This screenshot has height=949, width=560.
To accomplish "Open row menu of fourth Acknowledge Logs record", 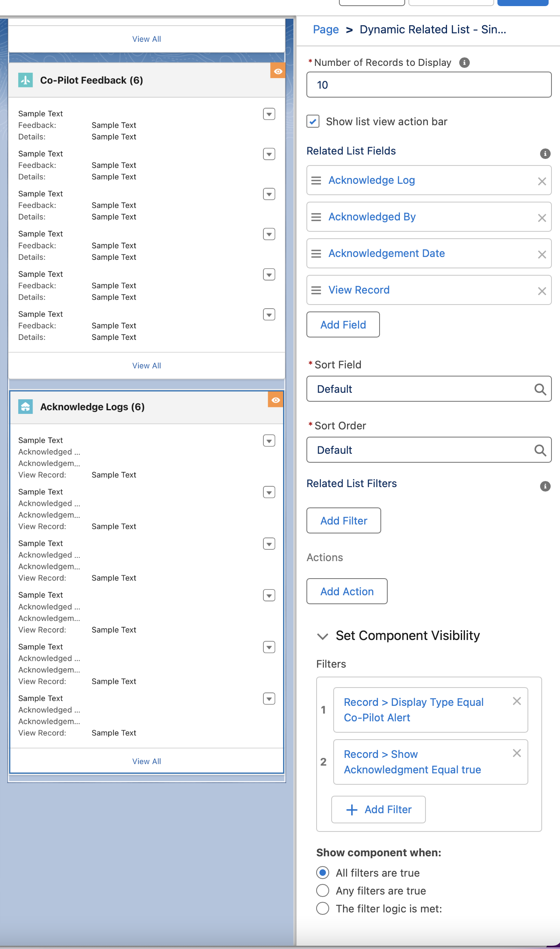I will point(269,596).
